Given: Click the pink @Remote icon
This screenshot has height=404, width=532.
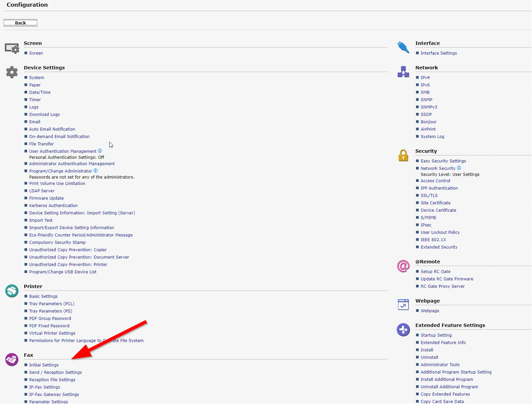Looking at the screenshot, I should tap(403, 266).
